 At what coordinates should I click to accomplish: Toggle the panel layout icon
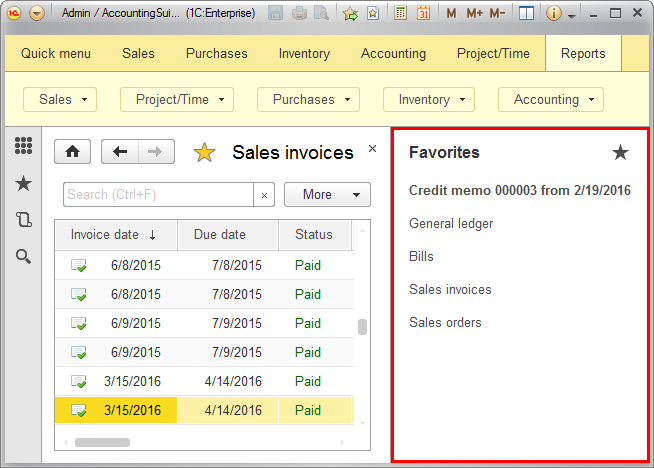[526, 13]
